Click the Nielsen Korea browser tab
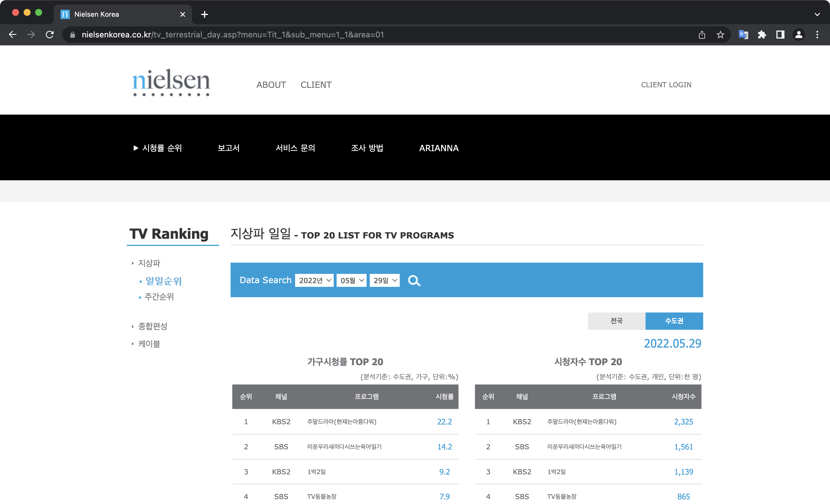This screenshot has width=830, height=504. pos(123,14)
